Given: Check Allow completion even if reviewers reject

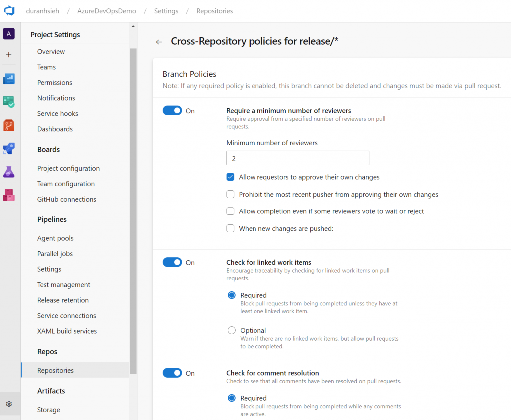Looking at the screenshot, I should (230, 211).
